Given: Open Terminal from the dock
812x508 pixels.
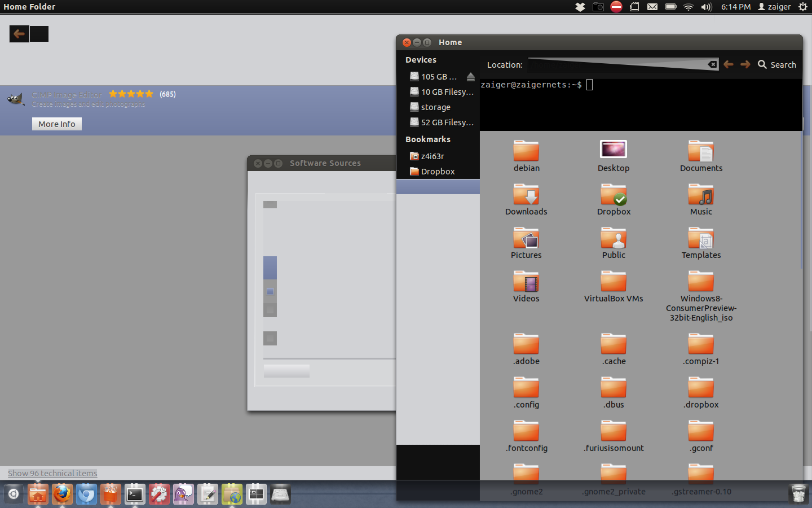Looking at the screenshot, I should coord(135,494).
